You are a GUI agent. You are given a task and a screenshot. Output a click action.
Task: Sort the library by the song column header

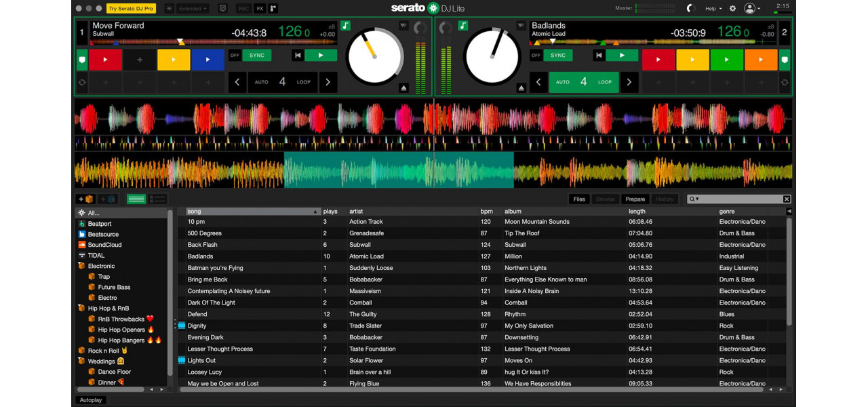point(253,212)
